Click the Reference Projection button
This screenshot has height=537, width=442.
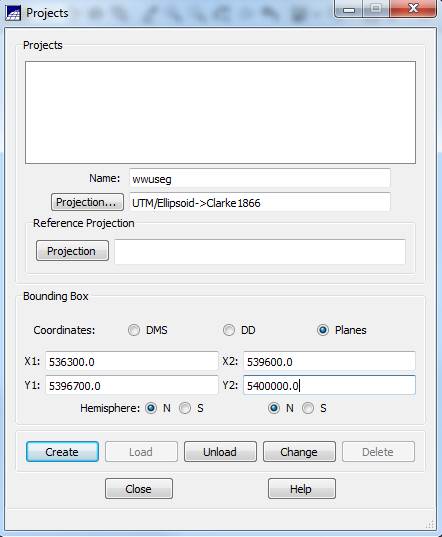(73, 251)
